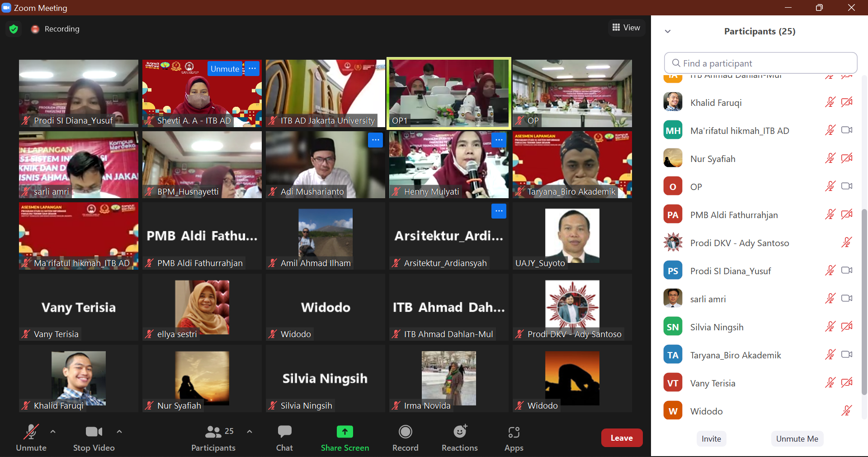The height and width of the screenshot is (457, 868).
Task: Open the Apps panel
Action: click(514, 438)
